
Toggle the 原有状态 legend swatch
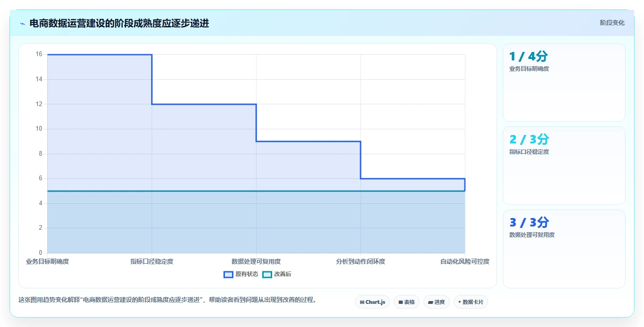pos(228,274)
